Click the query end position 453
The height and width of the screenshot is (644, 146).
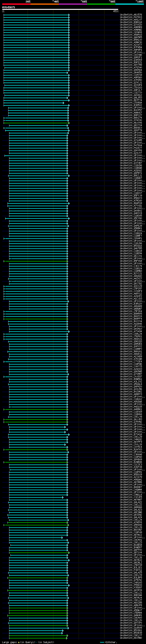pyautogui.click(x=115, y=11)
